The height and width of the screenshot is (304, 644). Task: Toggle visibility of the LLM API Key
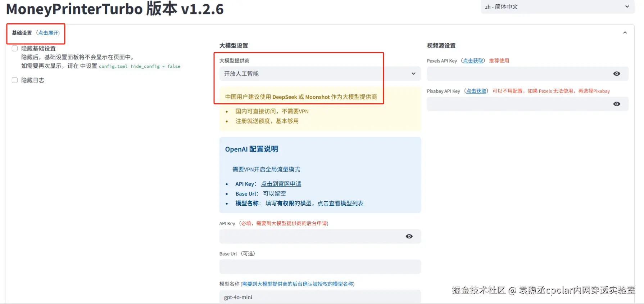[x=409, y=237]
